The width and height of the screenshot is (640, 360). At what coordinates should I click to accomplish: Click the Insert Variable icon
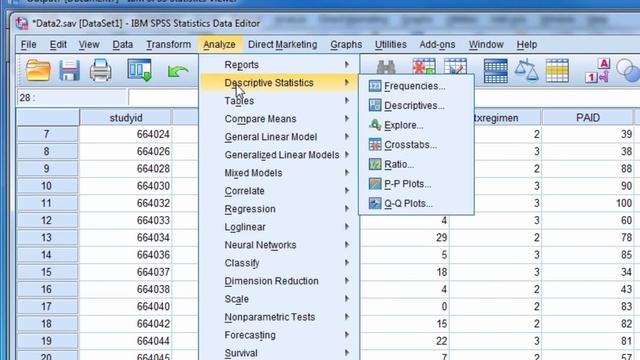pos(455,67)
